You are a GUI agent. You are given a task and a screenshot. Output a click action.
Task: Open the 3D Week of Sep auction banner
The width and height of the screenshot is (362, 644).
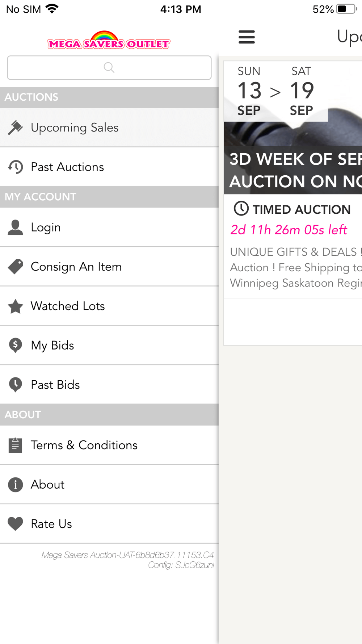tap(293, 170)
